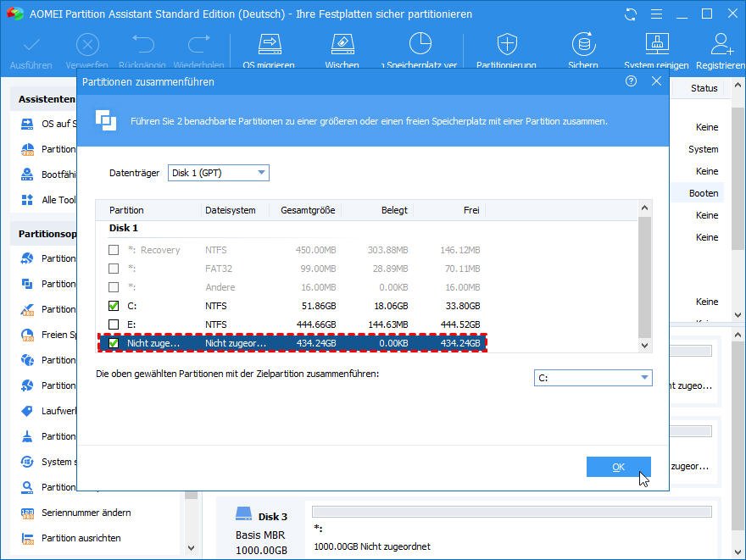
Task: Click the partition list vertical scrollbar
Action: coord(645,275)
